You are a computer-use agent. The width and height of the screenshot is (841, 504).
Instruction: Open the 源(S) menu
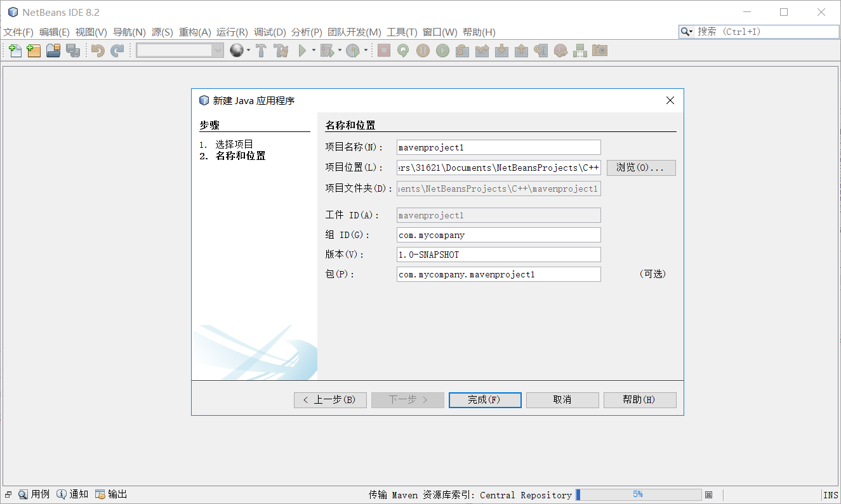(x=162, y=32)
